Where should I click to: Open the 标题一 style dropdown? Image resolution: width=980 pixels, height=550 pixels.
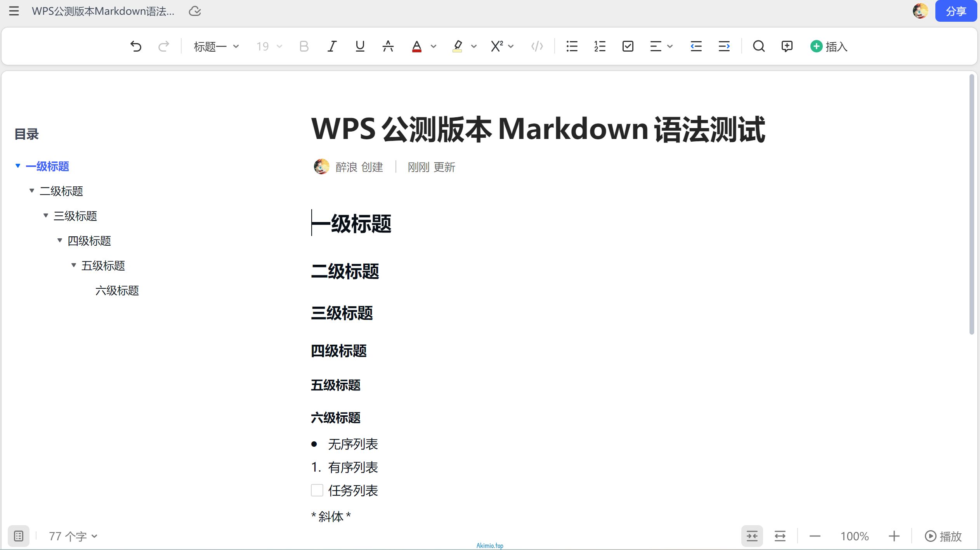(216, 47)
